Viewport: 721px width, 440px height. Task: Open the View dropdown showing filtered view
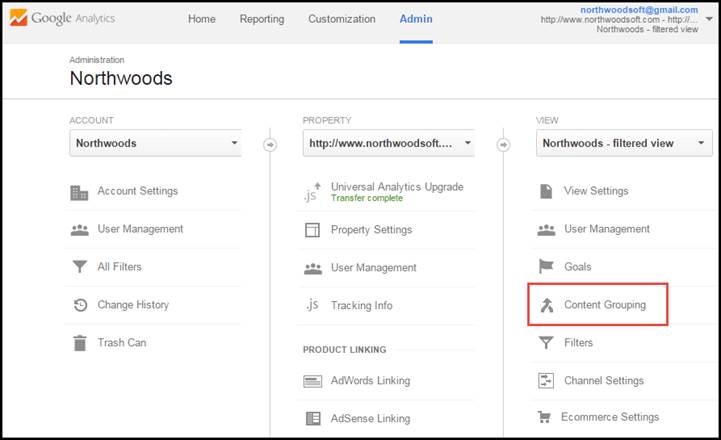click(624, 143)
